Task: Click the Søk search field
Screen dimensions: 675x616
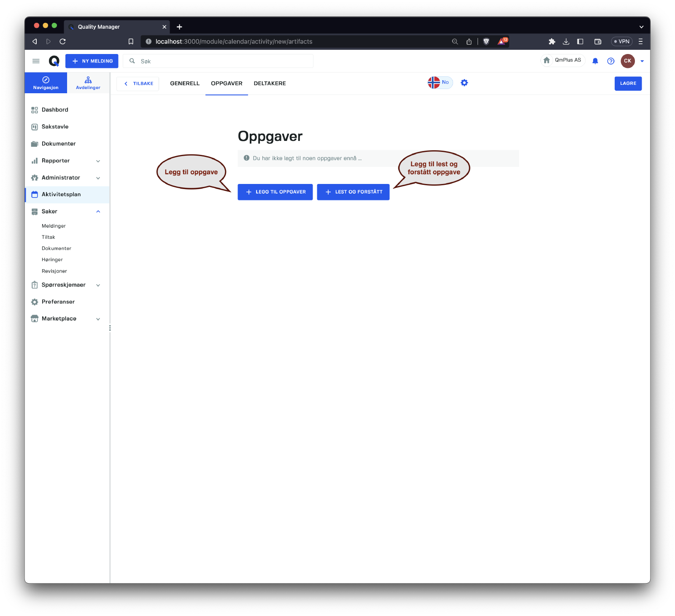Action: tap(224, 61)
